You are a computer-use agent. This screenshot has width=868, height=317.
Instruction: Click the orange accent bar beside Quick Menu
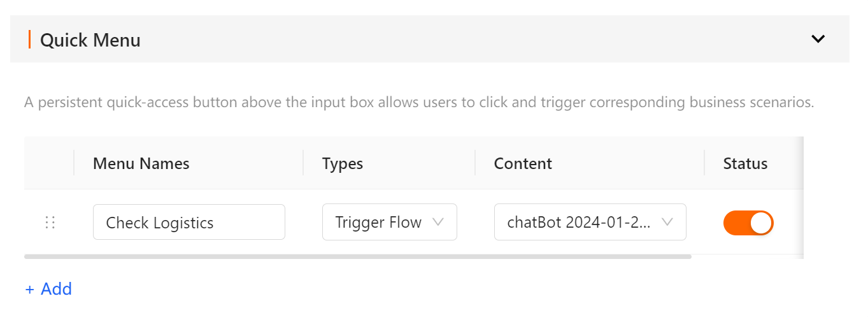(x=29, y=40)
